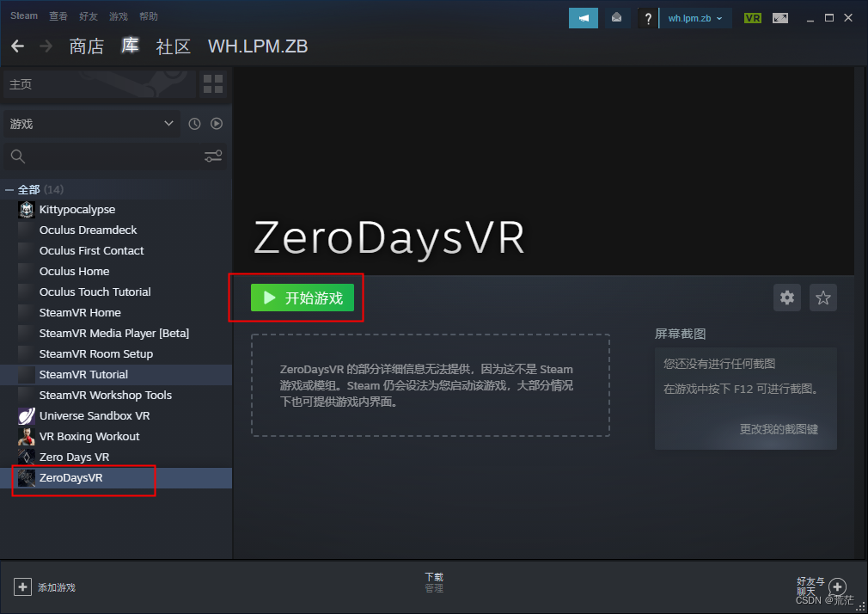Open 下载 管理 downloads
The height and width of the screenshot is (614, 868).
tap(434, 582)
